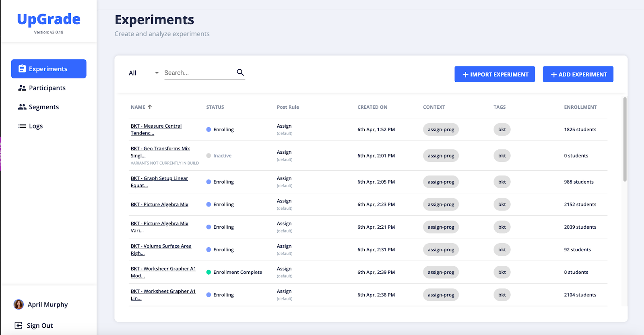Click the 92 students enrollment value
This screenshot has width=644, height=335.
(577, 250)
